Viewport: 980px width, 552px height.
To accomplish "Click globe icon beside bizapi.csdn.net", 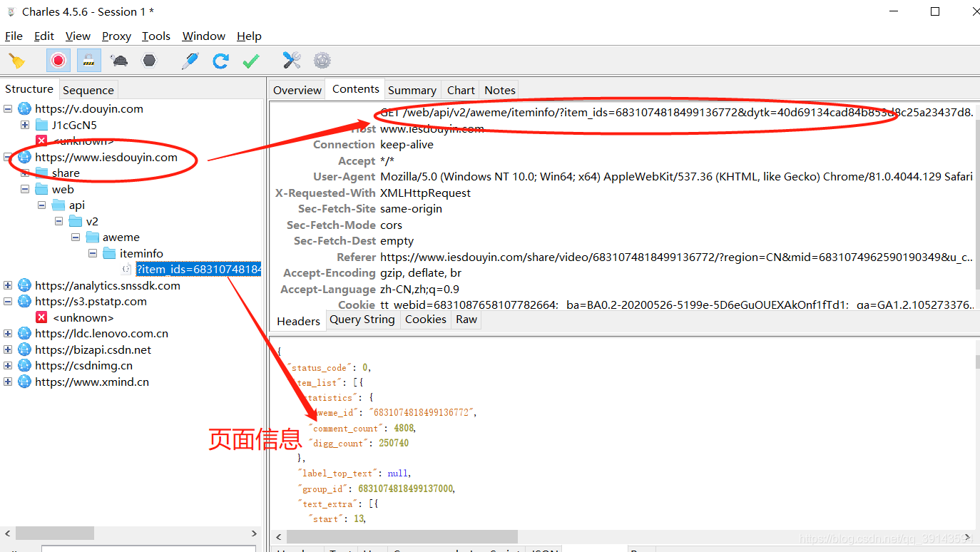I will (25, 349).
